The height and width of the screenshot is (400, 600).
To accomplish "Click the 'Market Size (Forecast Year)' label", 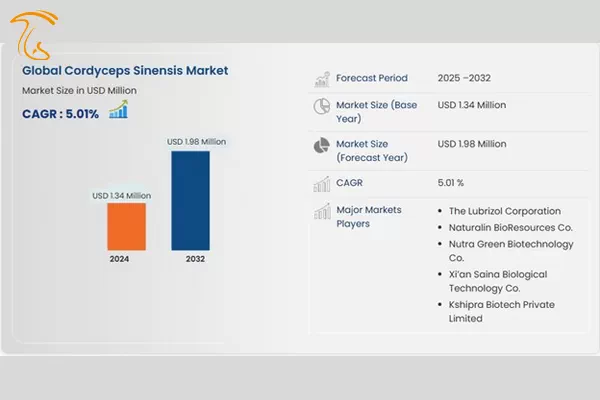I will [372, 151].
